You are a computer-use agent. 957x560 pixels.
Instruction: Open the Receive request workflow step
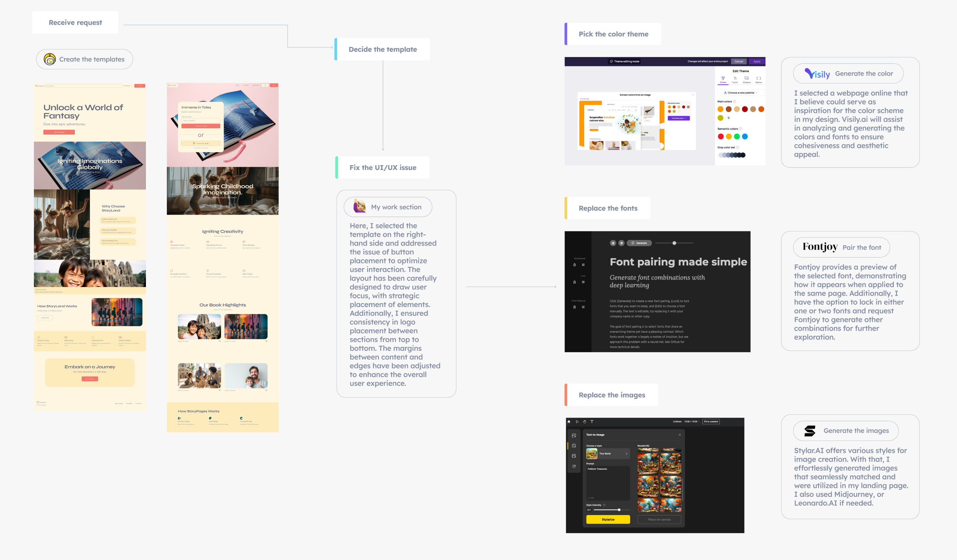click(75, 23)
